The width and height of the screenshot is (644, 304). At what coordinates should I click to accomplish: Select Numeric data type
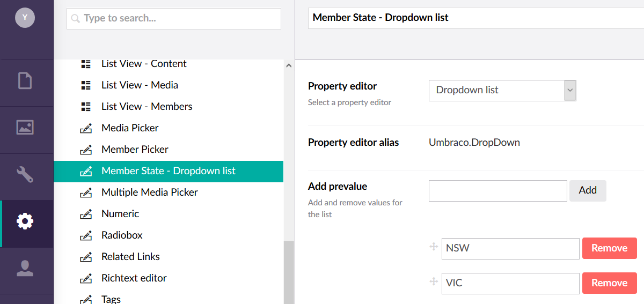point(120,214)
